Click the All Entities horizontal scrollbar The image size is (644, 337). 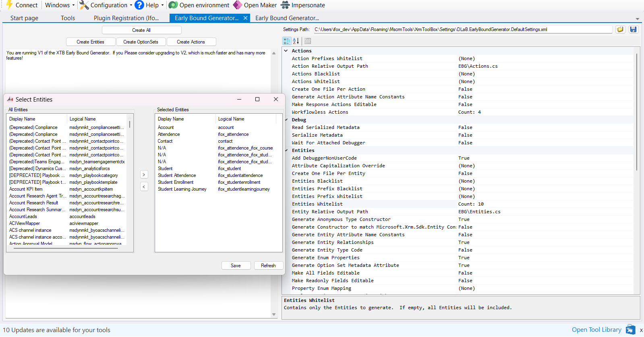click(x=66, y=248)
